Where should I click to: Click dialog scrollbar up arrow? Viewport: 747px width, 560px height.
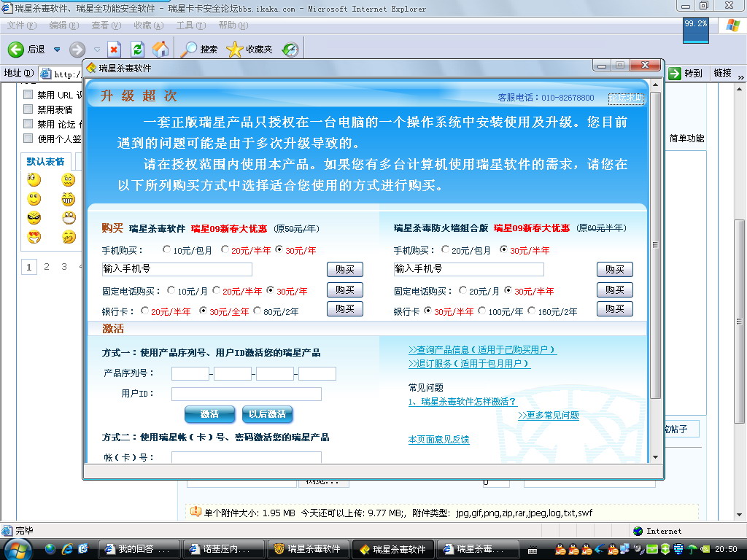(x=656, y=85)
